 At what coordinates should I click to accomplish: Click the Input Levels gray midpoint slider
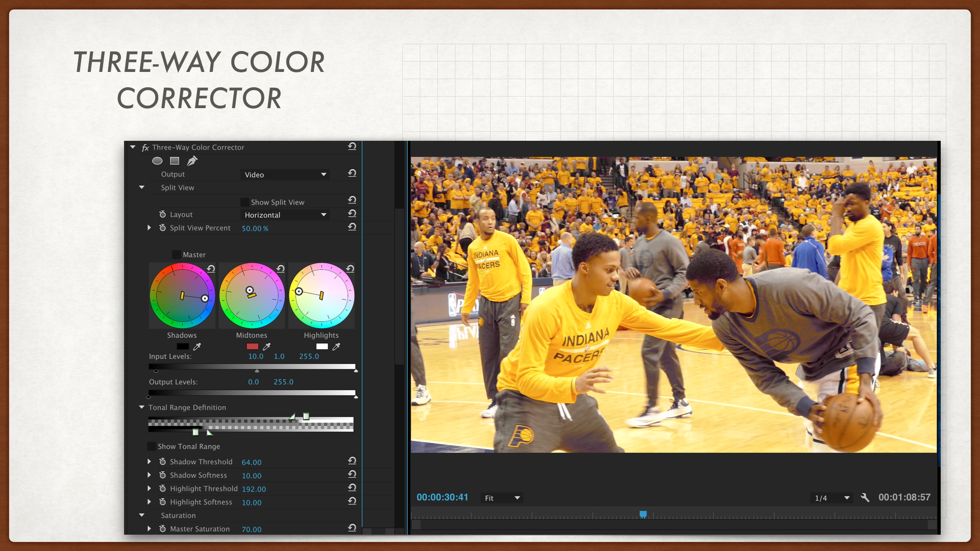point(257,371)
